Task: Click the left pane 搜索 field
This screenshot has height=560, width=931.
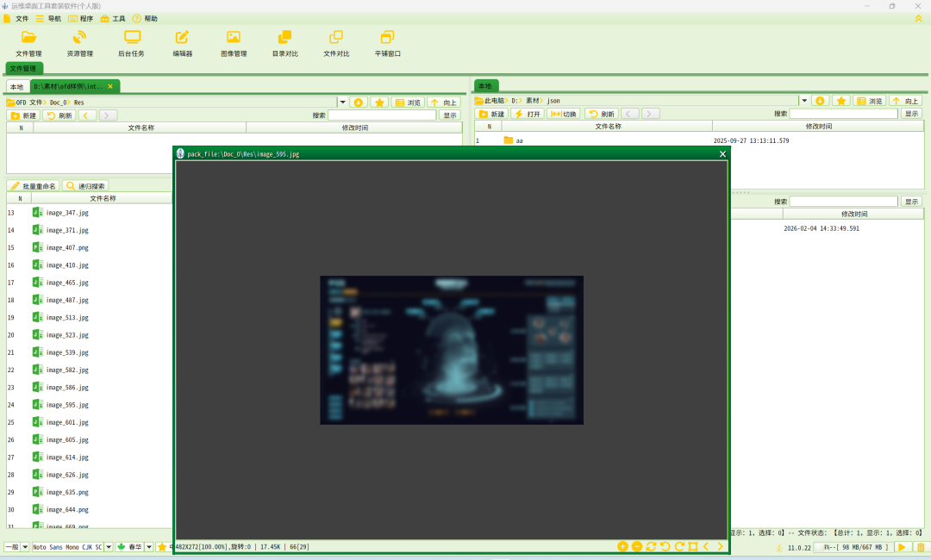Action: 382,115
